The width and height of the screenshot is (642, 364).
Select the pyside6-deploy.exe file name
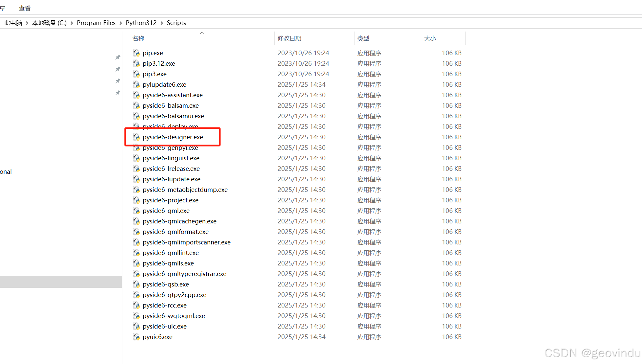(170, 126)
